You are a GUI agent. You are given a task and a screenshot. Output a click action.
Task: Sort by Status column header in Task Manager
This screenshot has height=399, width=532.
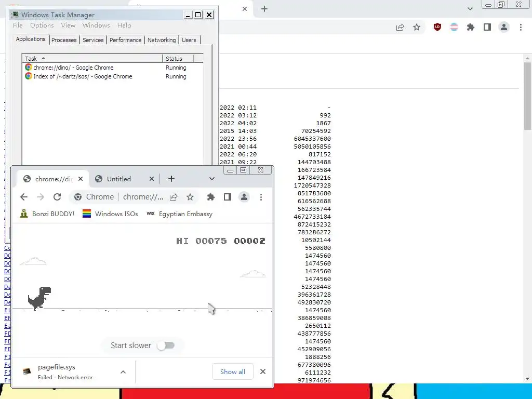tap(178, 58)
